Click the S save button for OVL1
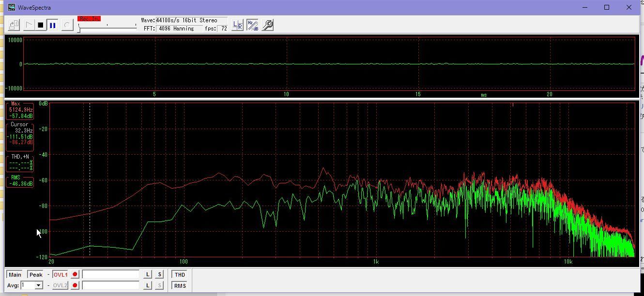 (x=159, y=275)
